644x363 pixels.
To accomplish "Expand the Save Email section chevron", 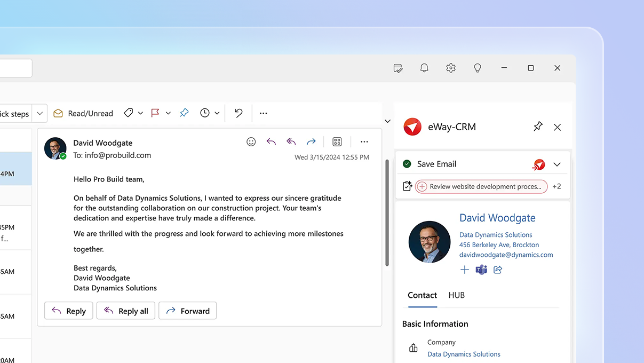I will 557,163.
